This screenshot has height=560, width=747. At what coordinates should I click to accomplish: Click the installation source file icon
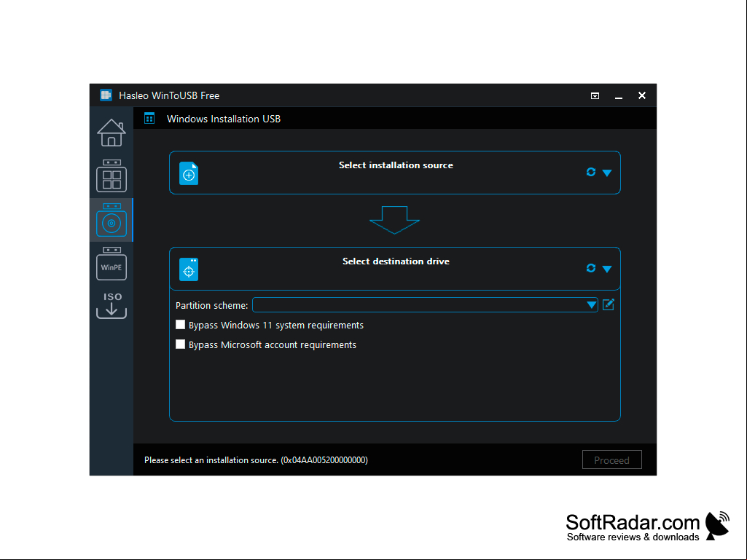tap(189, 173)
